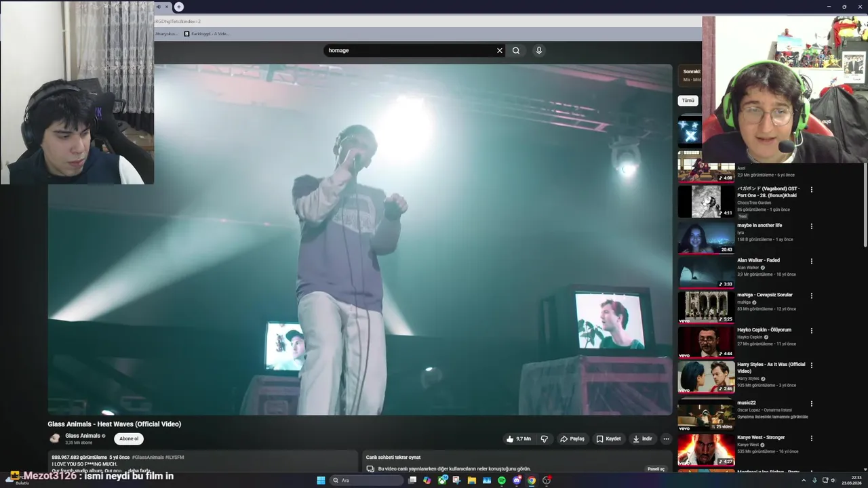Like the Heat Waves video
The width and height of the screenshot is (868, 488).
(x=519, y=439)
